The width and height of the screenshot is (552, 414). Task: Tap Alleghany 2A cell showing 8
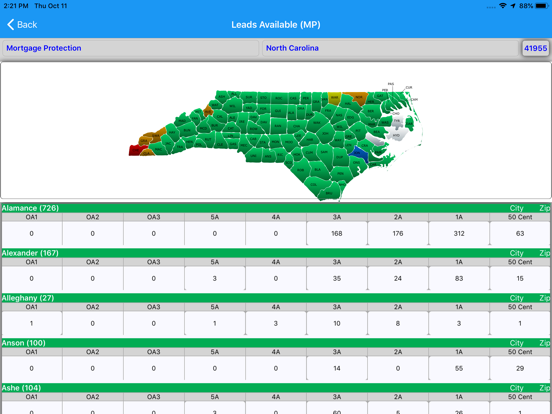(x=398, y=323)
